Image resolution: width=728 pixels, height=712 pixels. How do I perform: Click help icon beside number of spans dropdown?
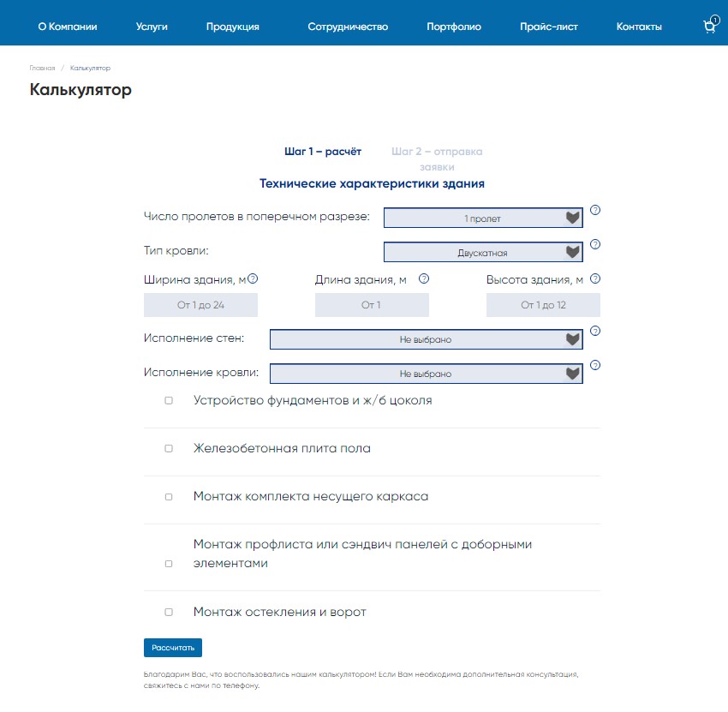point(595,210)
